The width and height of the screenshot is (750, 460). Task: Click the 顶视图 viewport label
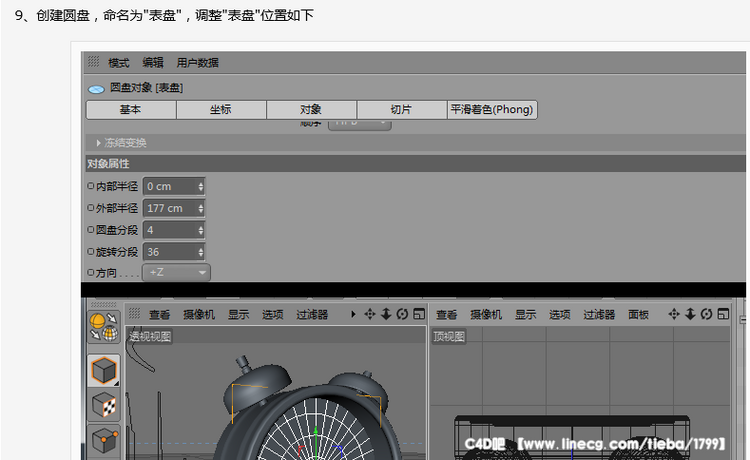pyautogui.click(x=449, y=337)
